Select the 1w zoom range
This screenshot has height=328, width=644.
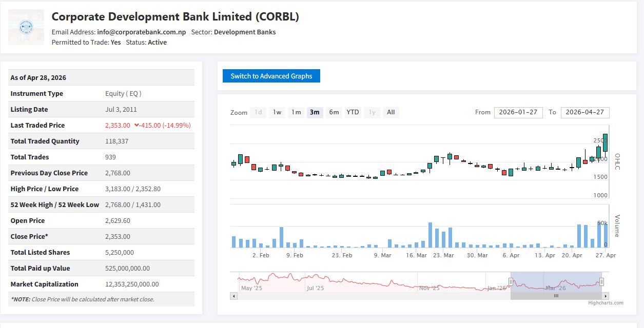click(x=277, y=112)
